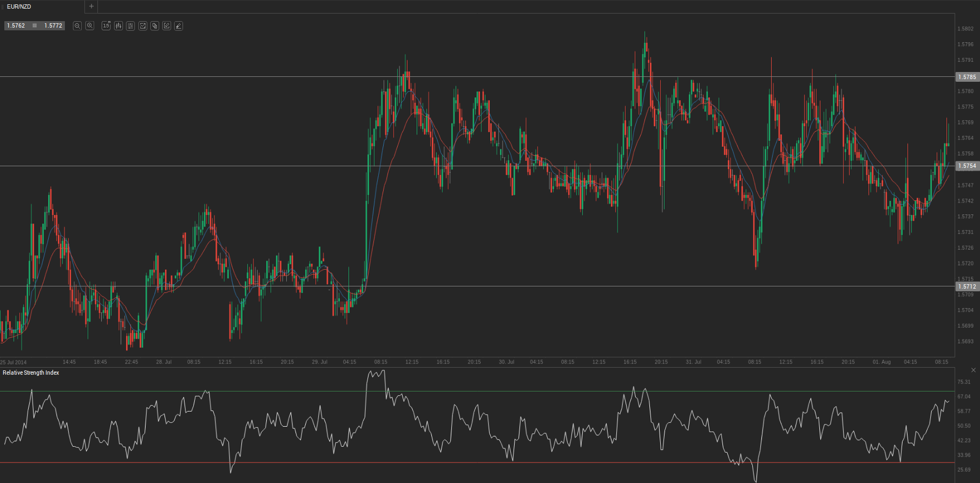Click the sell price 1.5762
Viewport: 980px width, 483px height.
(16, 25)
